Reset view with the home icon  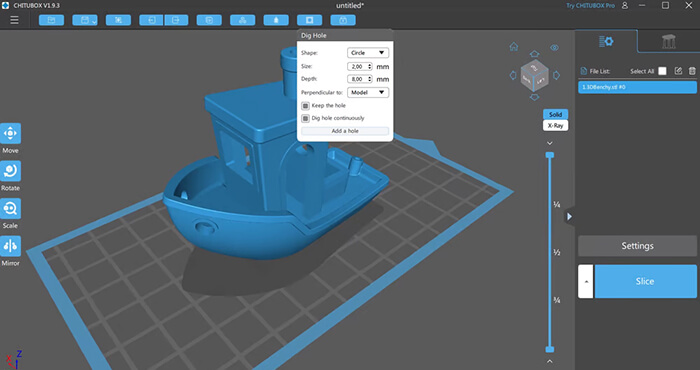click(514, 46)
